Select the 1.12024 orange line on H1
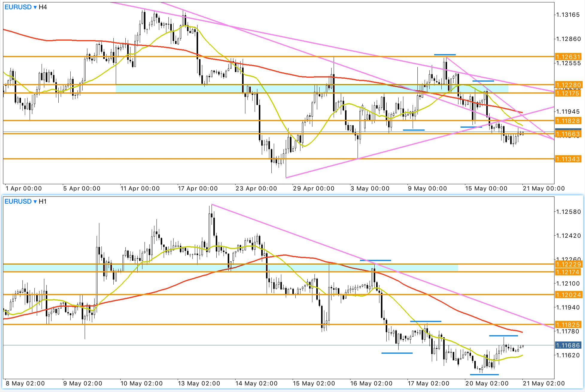Image resolution: width=585 pixels, height=392 pixels. [278, 295]
